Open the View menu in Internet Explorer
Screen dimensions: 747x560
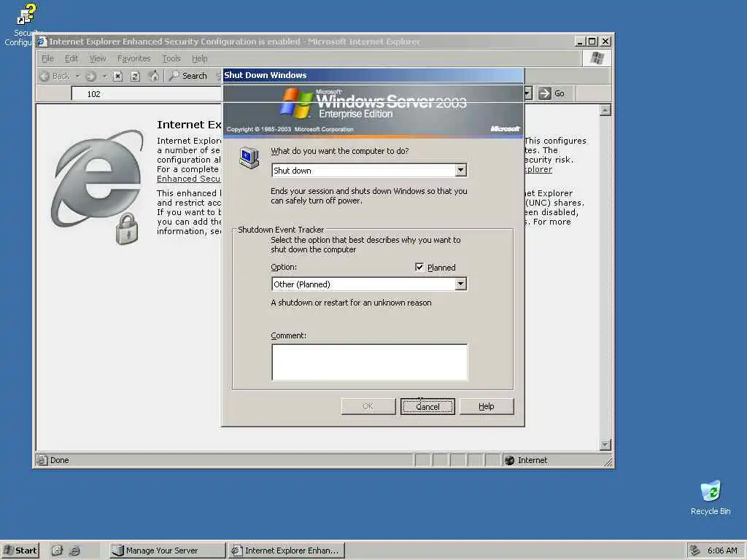[98, 58]
